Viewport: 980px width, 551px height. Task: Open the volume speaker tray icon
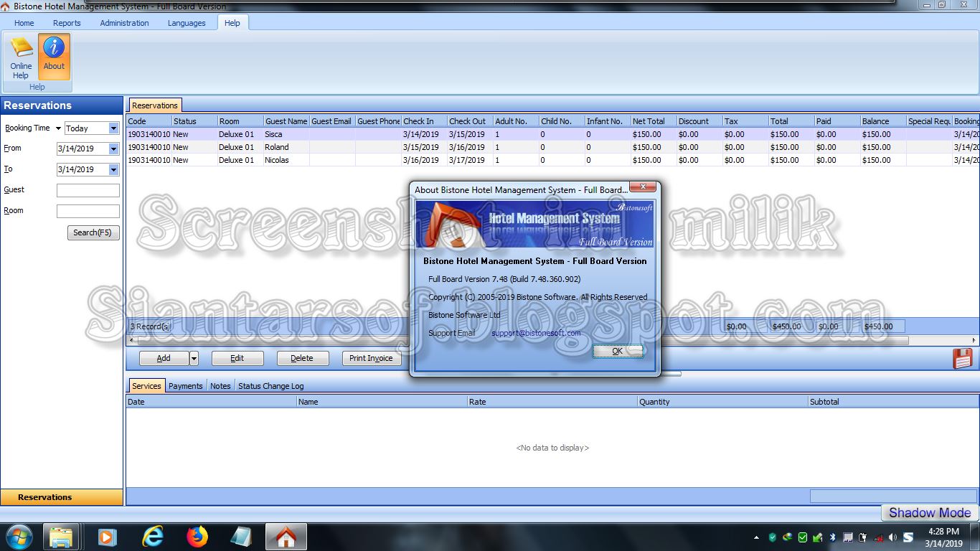pyautogui.click(x=892, y=537)
